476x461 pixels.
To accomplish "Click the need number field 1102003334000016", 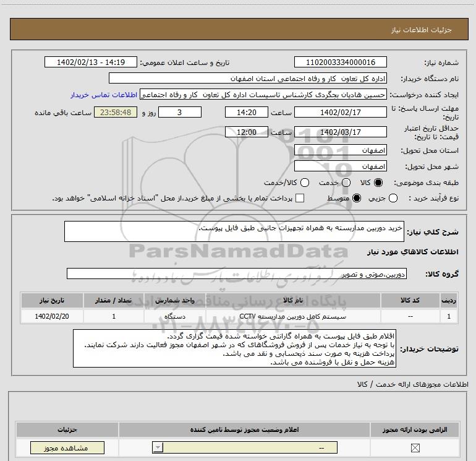I will [x=340, y=62].
